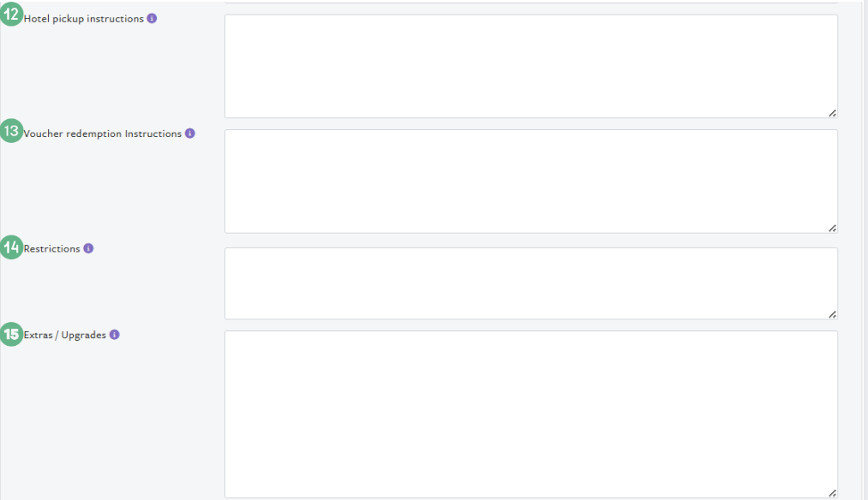Click the info icon next to Restrictions
868x500 pixels.
(88, 248)
